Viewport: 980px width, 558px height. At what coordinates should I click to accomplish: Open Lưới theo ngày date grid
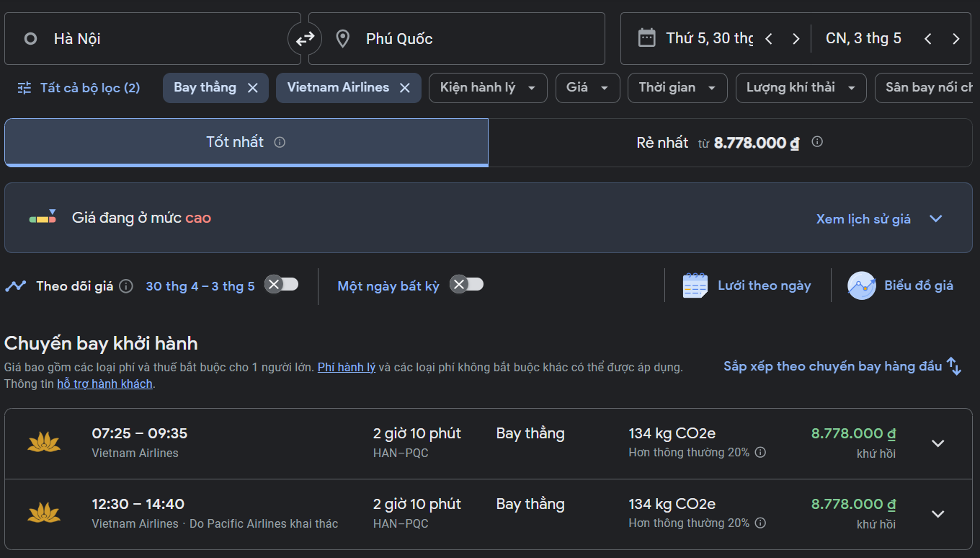point(747,285)
